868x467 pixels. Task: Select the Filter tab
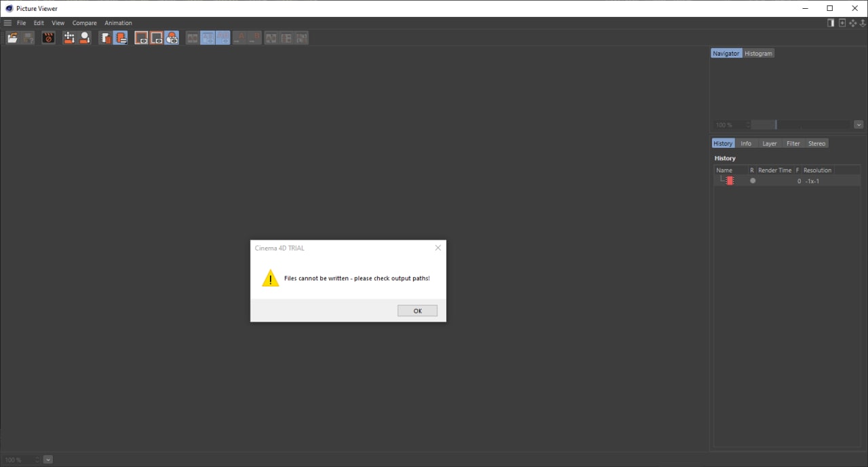coord(793,143)
